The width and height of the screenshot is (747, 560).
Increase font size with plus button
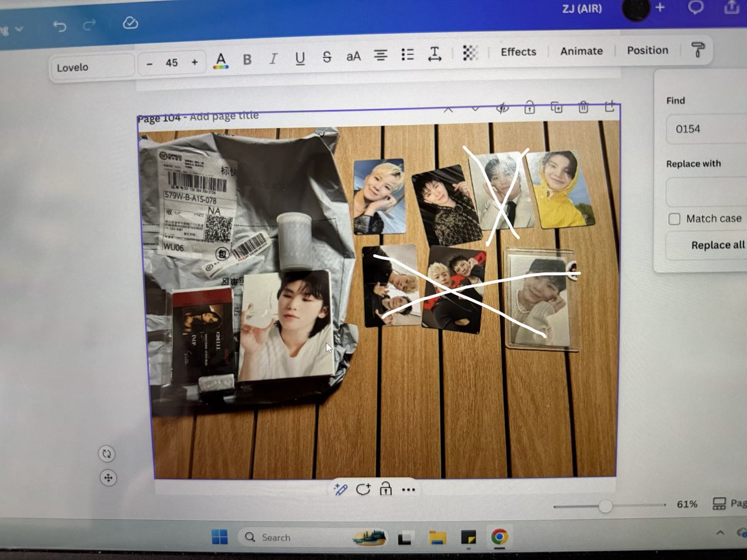[194, 62]
